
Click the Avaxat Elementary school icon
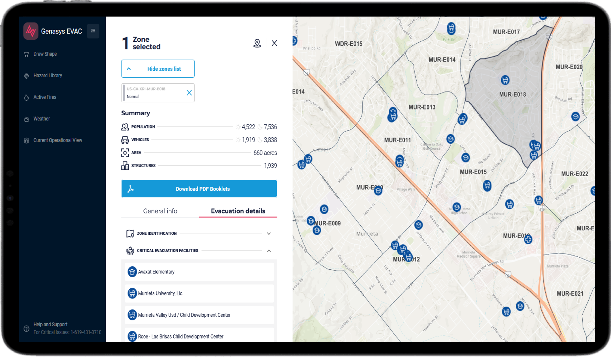(132, 272)
